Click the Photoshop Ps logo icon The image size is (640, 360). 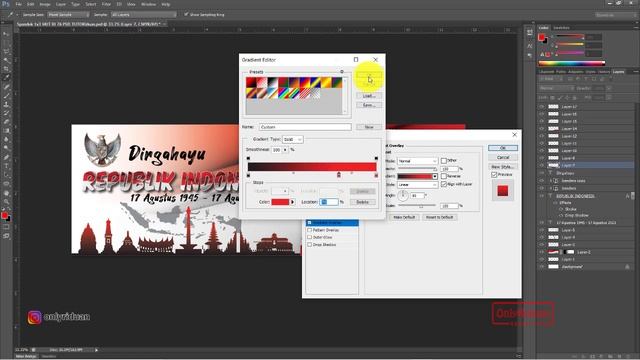click(x=6, y=4)
